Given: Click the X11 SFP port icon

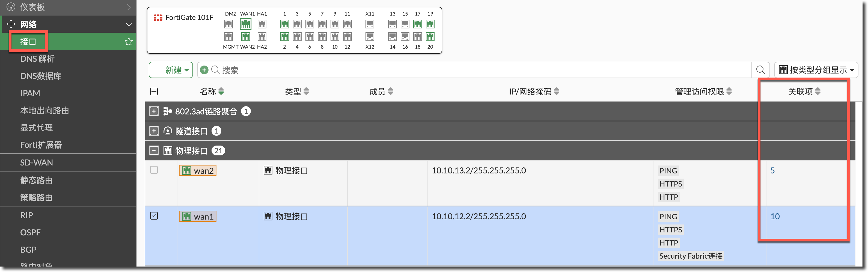Looking at the screenshot, I should click(x=370, y=24).
